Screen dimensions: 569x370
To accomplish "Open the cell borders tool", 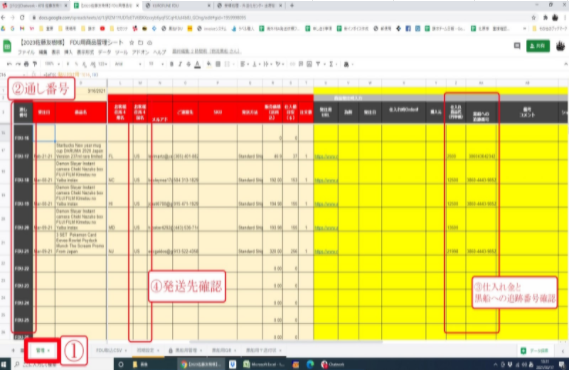I will [218, 64].
